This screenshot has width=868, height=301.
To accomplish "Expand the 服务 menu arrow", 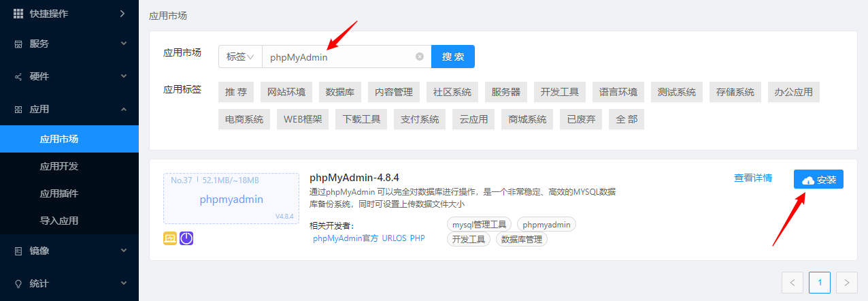I will tap(123, 44).
